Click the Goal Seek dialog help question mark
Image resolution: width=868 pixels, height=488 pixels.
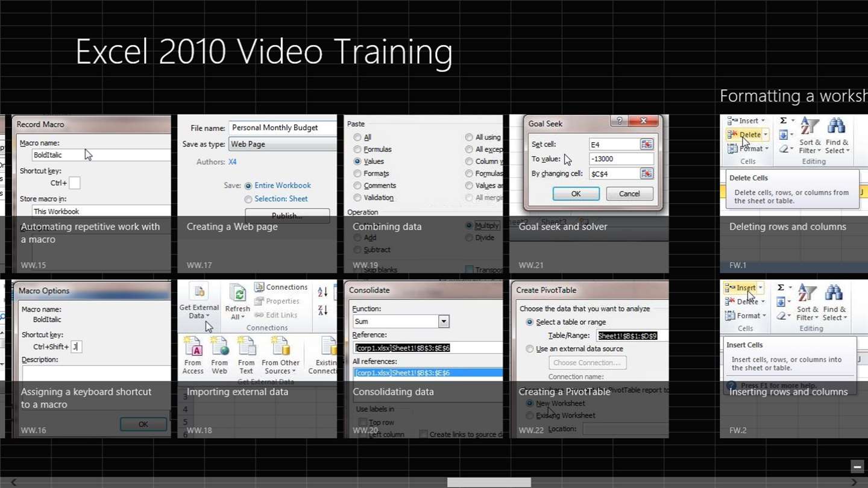(618, 121)
